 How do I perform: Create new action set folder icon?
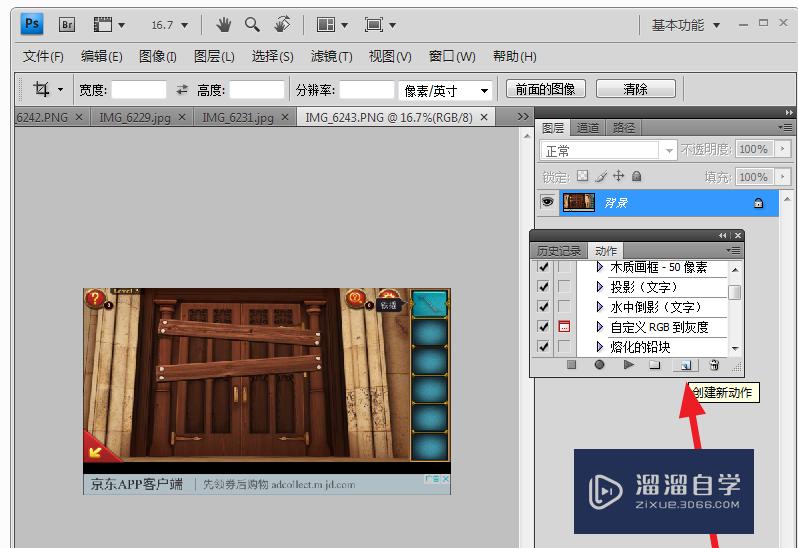[x=655, y=364]
